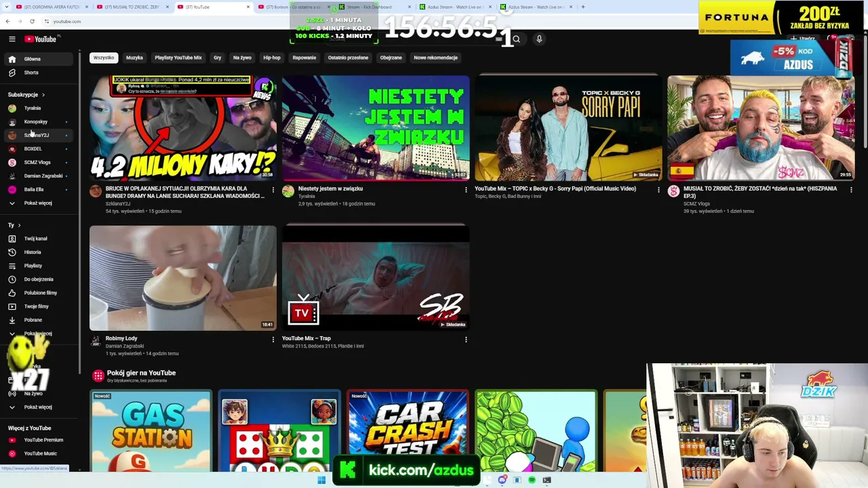The height and width of the screenshot is (488, 868).
Task: Open Shorts in the sidebar
Action: point(39,73)
